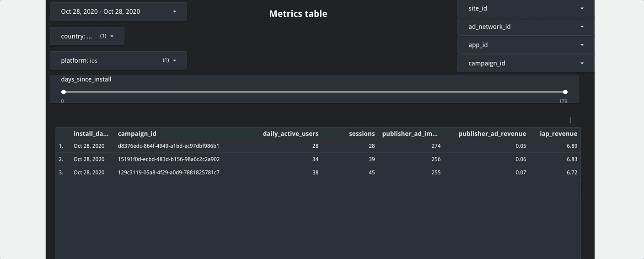The width and height of the screenshot is (644, 259).
Task: Open the app_id filter dropdown
Action: (x=526, y=45)
